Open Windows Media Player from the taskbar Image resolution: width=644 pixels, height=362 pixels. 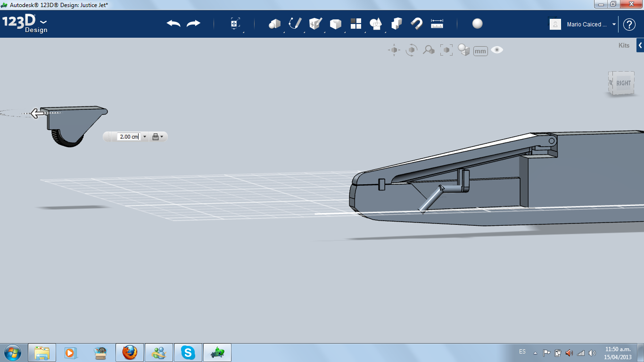pos(70,353)
